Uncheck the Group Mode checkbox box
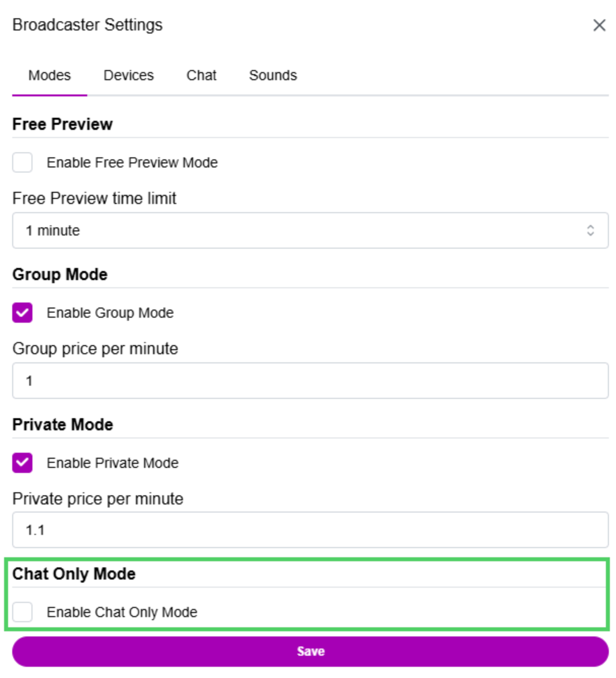Viewport: 616px width, 678px height. coord(22,313)
